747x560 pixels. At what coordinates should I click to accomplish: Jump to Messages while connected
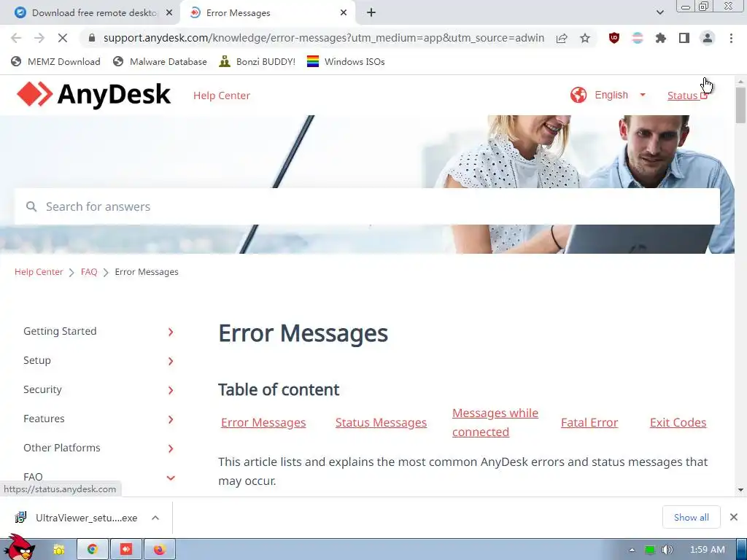[495, 422]
